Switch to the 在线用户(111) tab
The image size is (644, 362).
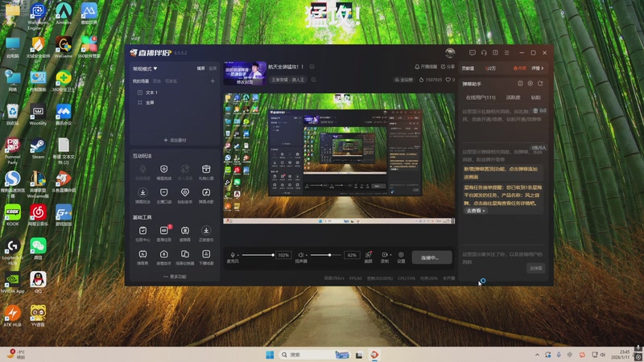pos(481,97)
